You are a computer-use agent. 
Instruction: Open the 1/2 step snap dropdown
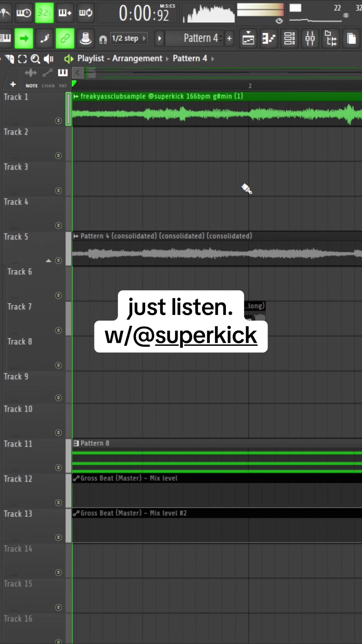(x=129, y=38)
